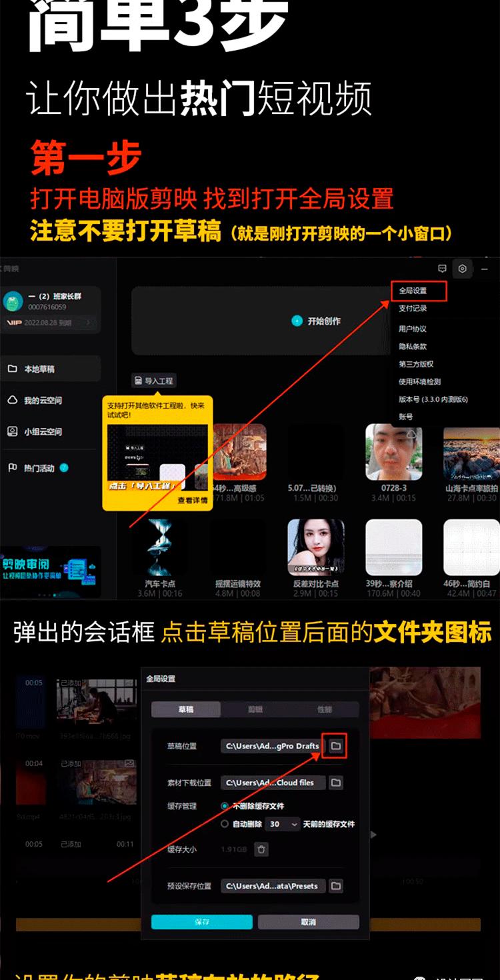Click the user avatar in the profile card
Screen dimensions: 500x980
13,301
